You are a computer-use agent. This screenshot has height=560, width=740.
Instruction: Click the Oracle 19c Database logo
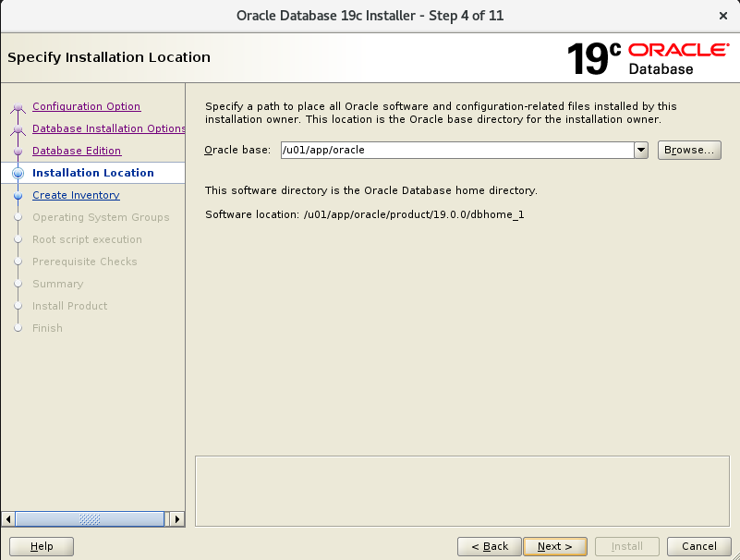coord(648,58)
